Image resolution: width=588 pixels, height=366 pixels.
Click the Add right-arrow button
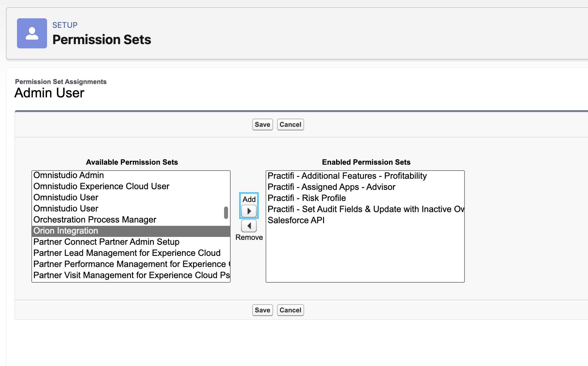point(249,211)
